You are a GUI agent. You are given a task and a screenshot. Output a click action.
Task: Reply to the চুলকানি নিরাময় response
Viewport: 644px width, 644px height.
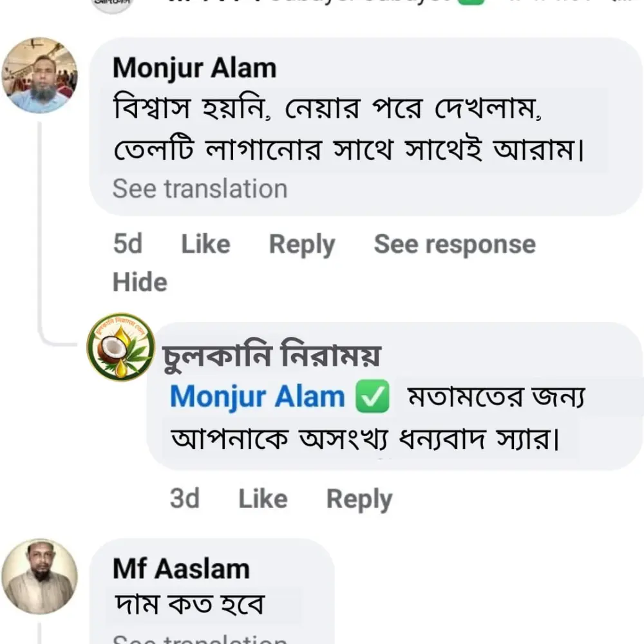(x=359, y=499)
